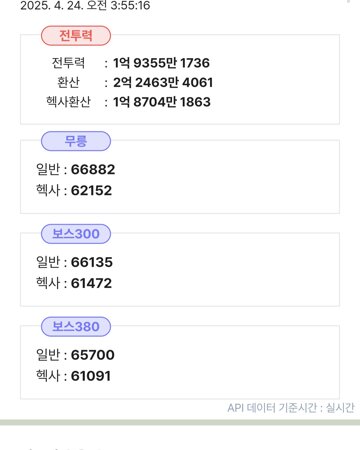Screen dimensions: 360x450
Task: Click the API 데이터 기준시간 실시간 note
Action: [291, 408]
